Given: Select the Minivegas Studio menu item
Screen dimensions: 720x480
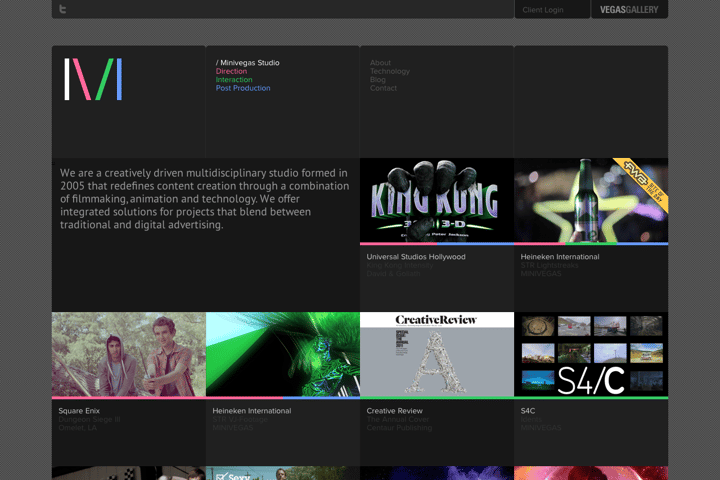Looking at the screenshot, I should (248, 62).
